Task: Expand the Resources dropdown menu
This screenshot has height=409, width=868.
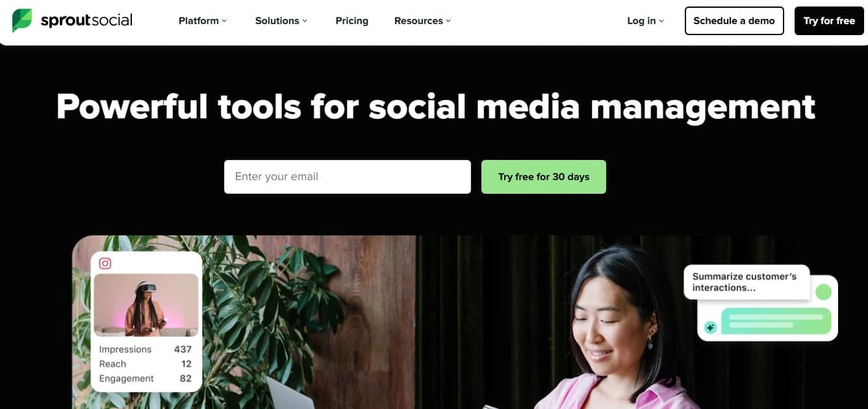Action: [x=422, y=21]
